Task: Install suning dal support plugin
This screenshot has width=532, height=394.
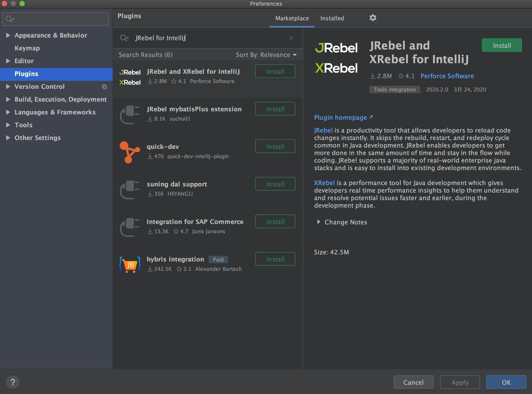Action: point(275,184)
